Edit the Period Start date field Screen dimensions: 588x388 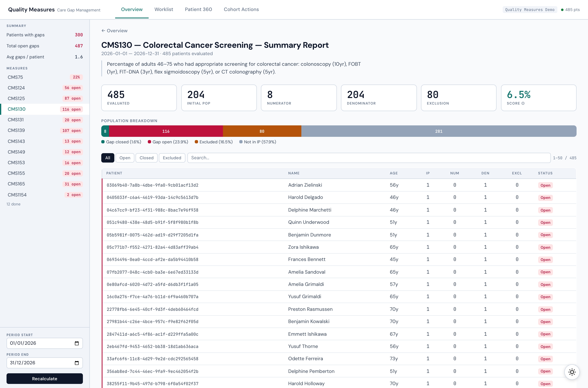pyautogui.click(x=45, y=343)
